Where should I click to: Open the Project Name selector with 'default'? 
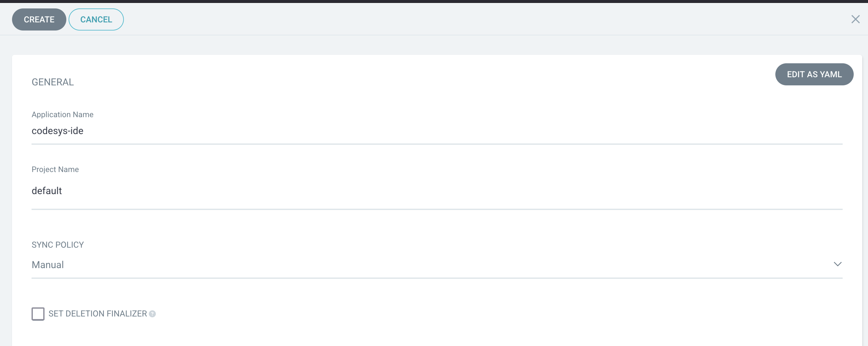click(x=437, y=191)
